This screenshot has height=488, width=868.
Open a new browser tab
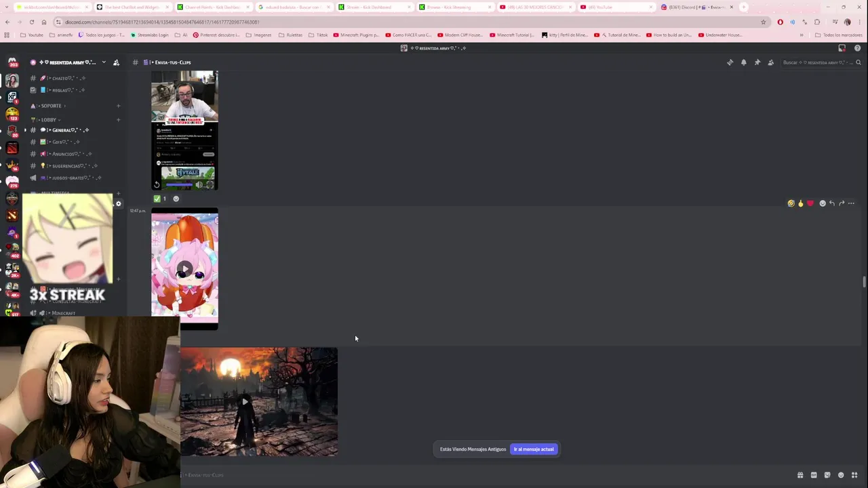tap(744, 7)
